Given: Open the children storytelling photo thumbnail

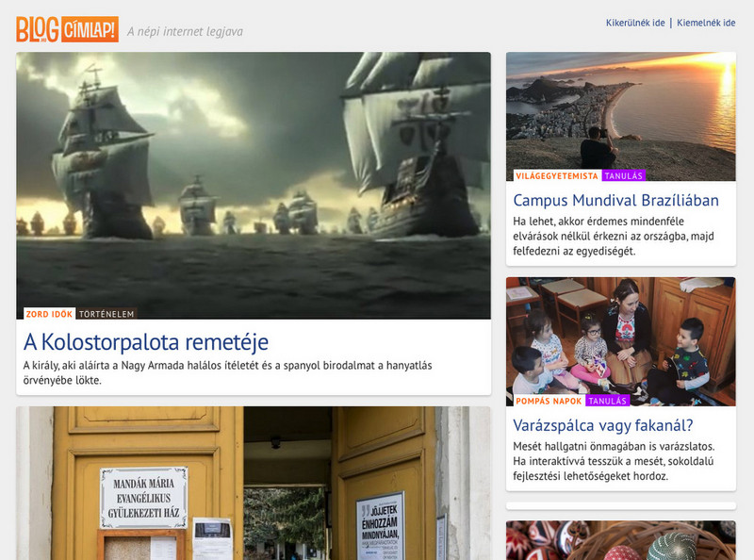Looking at the screenshot, I should click(x=621, y=341).
